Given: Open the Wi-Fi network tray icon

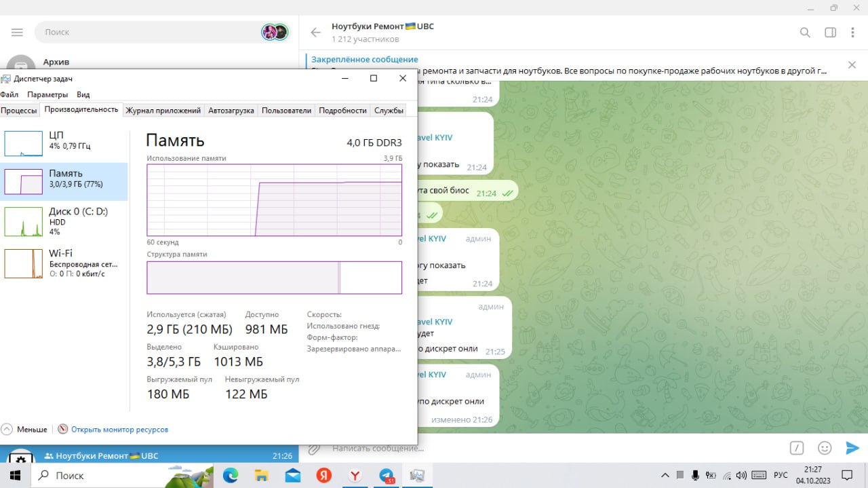Looking at the screenshot, I should tap(727, 475).
